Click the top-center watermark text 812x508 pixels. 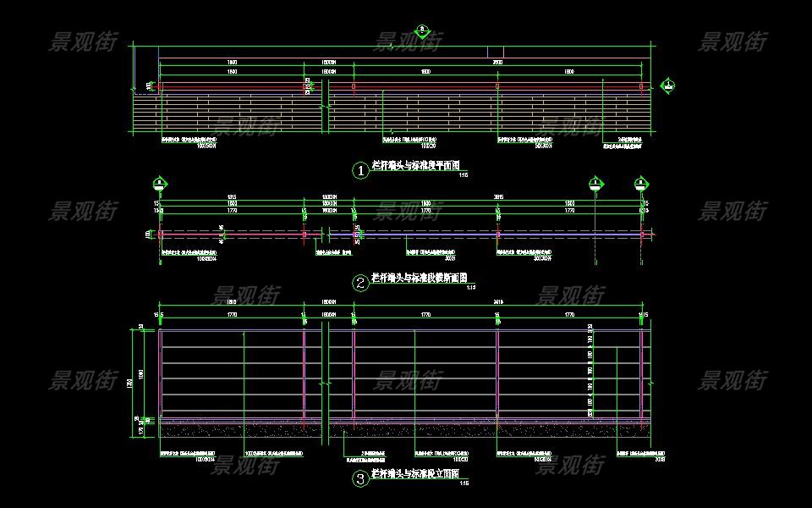(409, 41)
